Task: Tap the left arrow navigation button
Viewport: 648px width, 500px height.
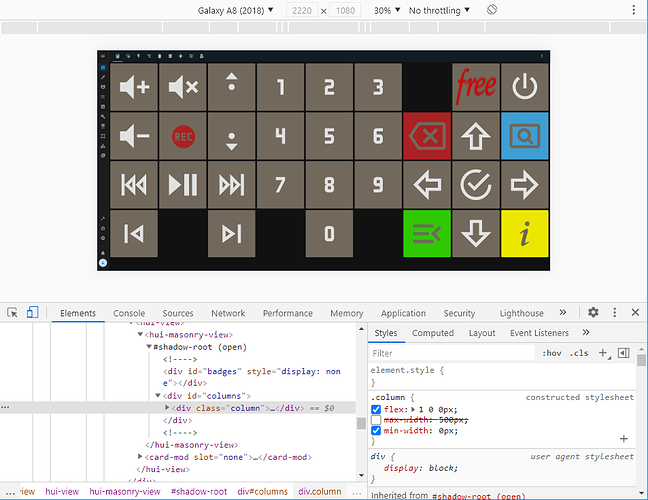Action: tap(427, 185)
